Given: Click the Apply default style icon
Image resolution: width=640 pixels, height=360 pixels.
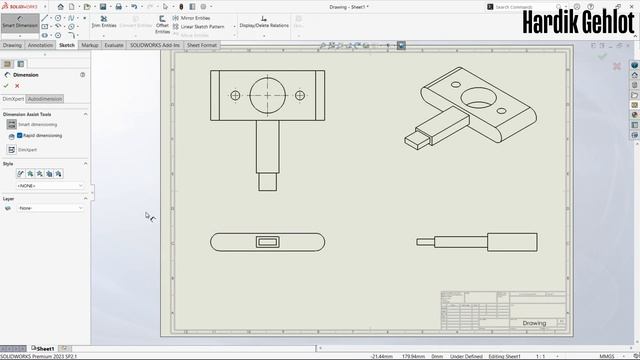Looking at the screenshot, I should 21,174.
